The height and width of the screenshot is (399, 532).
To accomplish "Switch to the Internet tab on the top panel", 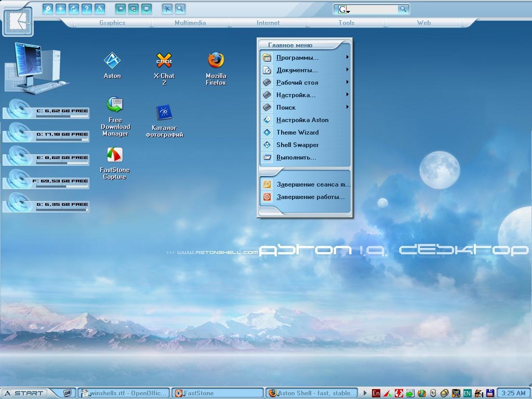I will [x=268, y=23].
